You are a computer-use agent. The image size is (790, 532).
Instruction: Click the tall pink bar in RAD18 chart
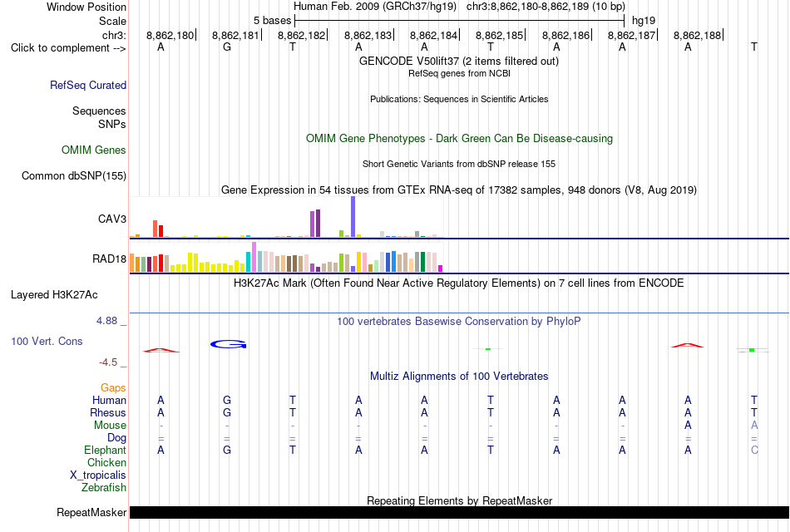(254, 257)
